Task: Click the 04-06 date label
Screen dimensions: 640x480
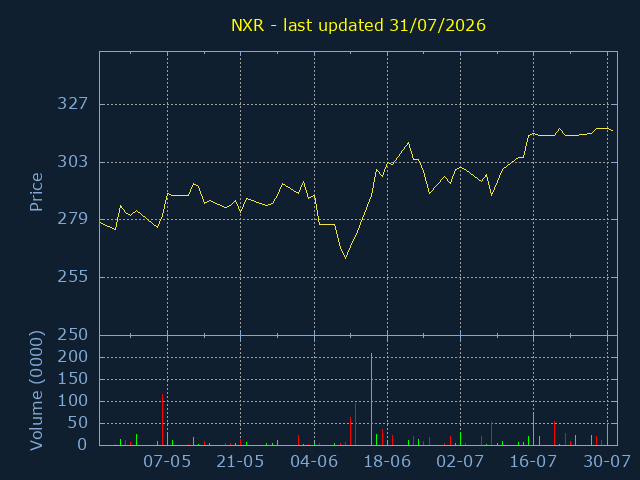Action: 314,462
